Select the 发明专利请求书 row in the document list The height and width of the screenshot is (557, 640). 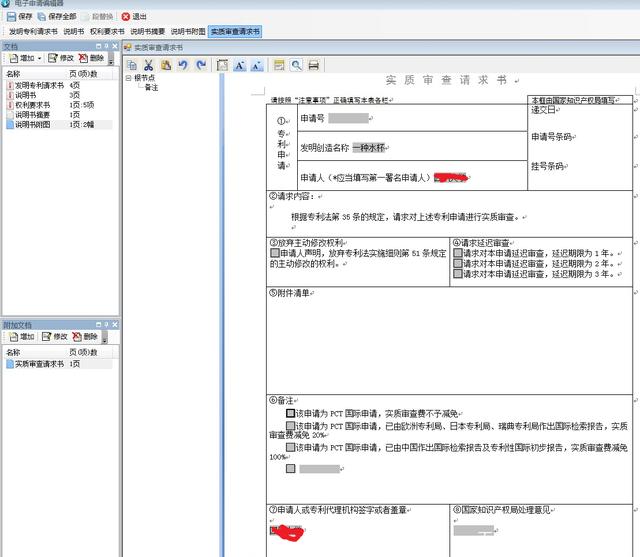59,85
